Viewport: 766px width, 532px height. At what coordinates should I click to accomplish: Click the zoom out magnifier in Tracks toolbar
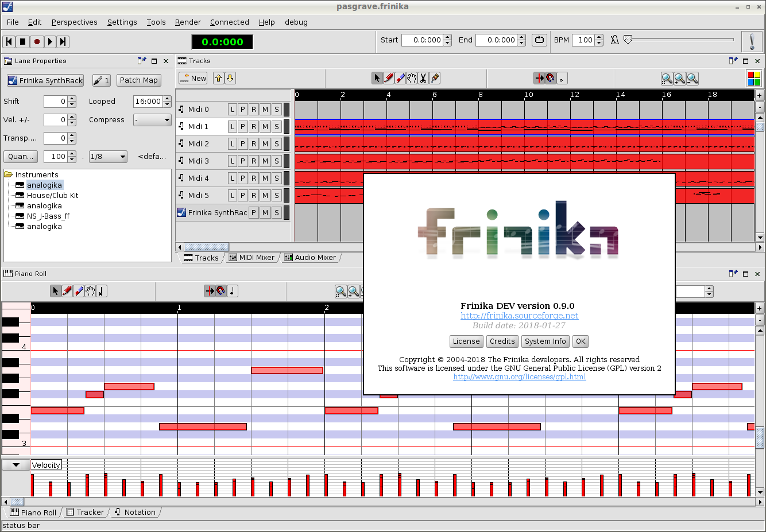click(x=693, y=79)
